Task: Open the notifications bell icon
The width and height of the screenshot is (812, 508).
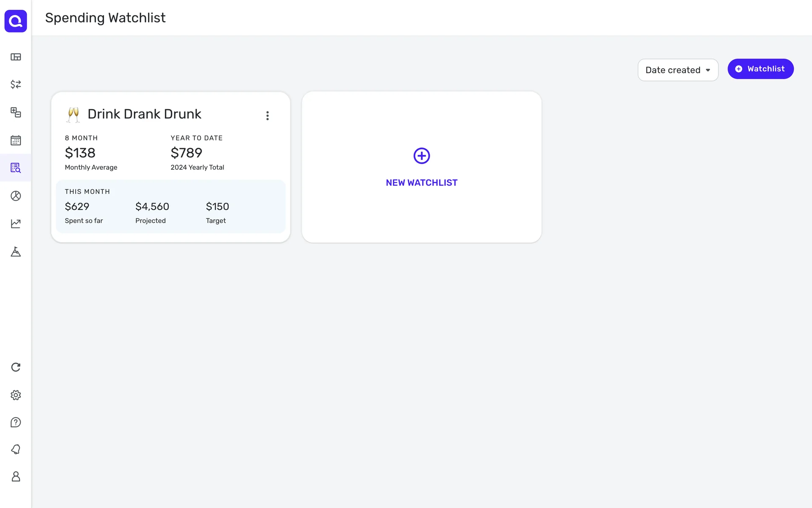Action: click(16, 449)
